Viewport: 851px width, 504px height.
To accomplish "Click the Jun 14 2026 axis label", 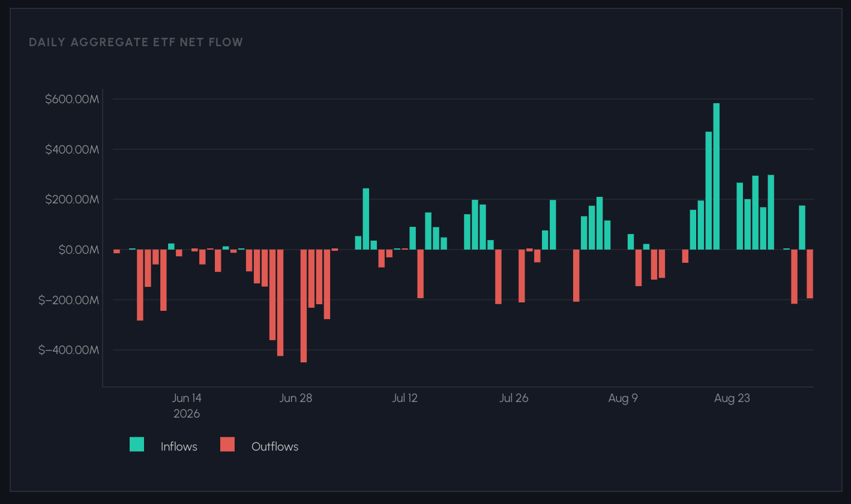I will pos(187,406).
